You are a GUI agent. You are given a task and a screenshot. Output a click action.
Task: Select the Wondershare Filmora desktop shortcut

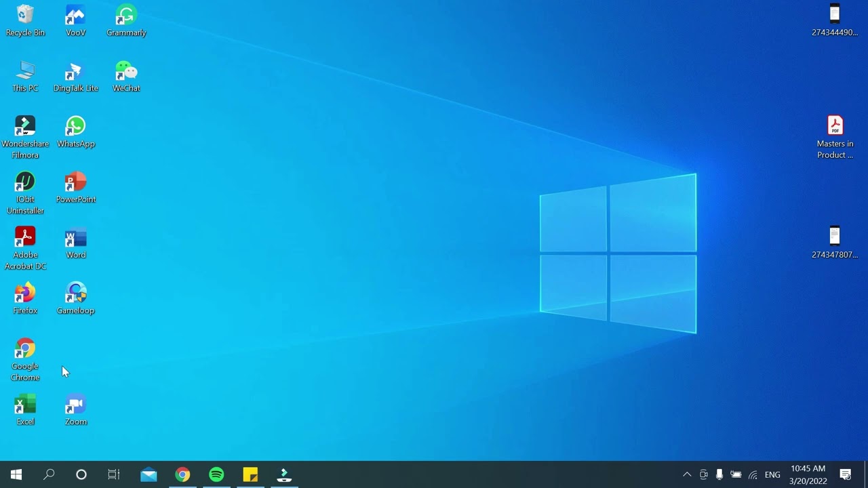coord(25,138)
